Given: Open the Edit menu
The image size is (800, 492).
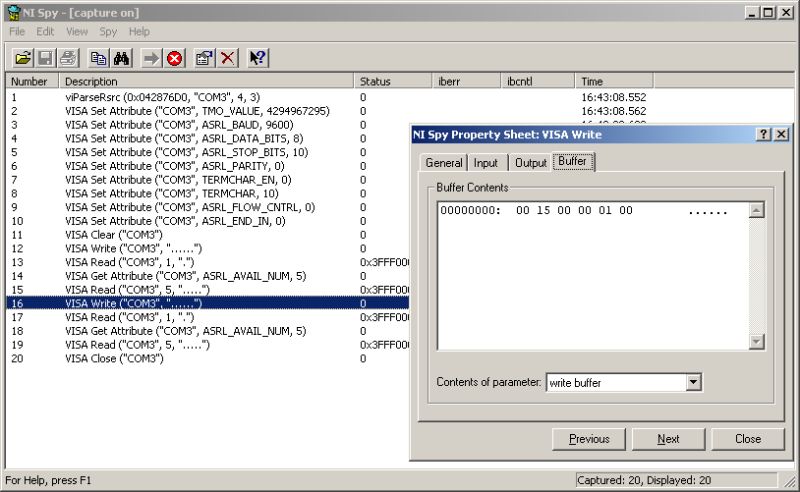Looking at the screenshot, I should [45, 32].
